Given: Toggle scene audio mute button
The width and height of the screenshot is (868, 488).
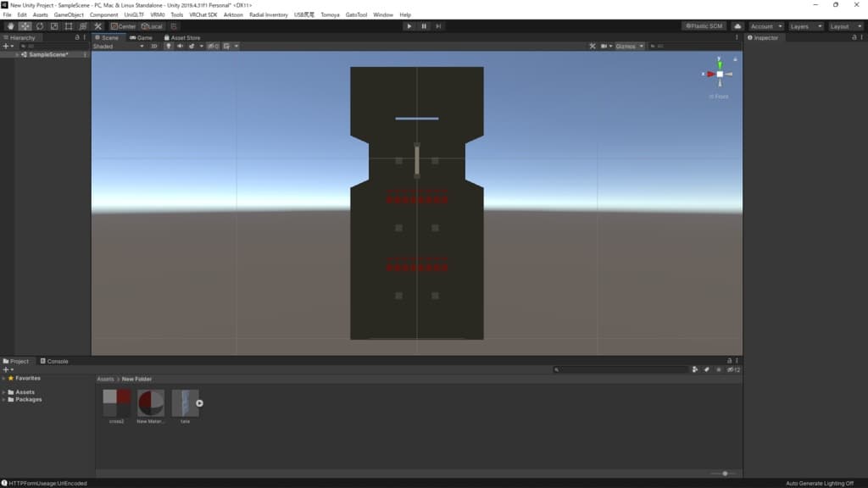Looking at the screenshot, I should [x=180, y=47].
